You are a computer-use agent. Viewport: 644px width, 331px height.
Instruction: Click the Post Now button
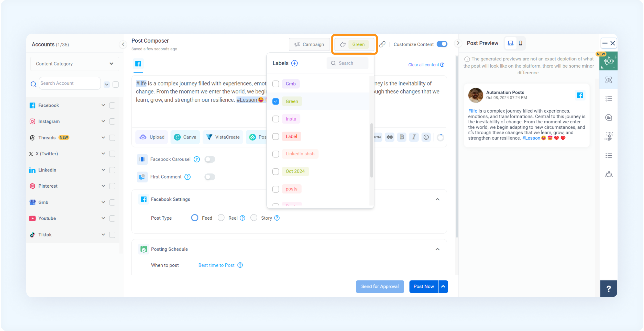tap(423, 286)
